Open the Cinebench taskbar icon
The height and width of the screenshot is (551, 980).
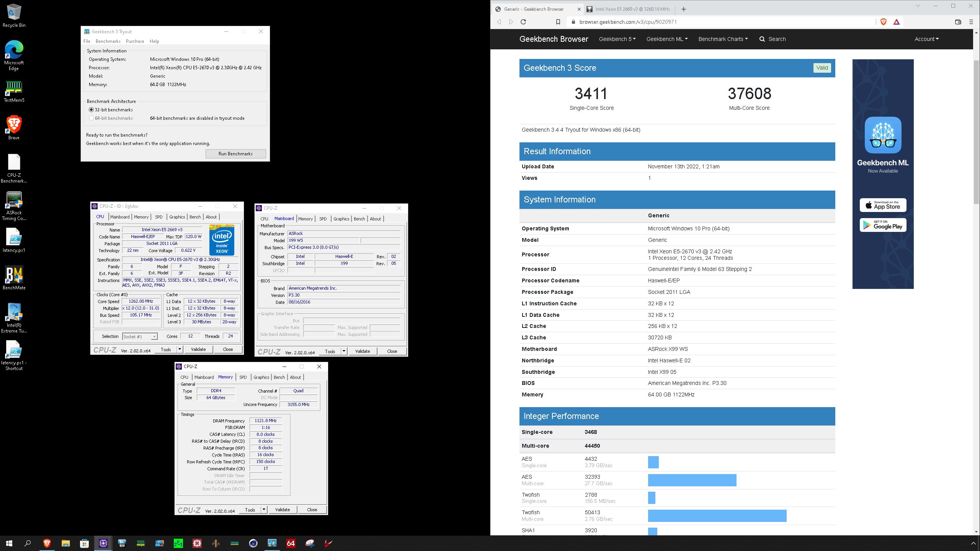tap(253, 543)
